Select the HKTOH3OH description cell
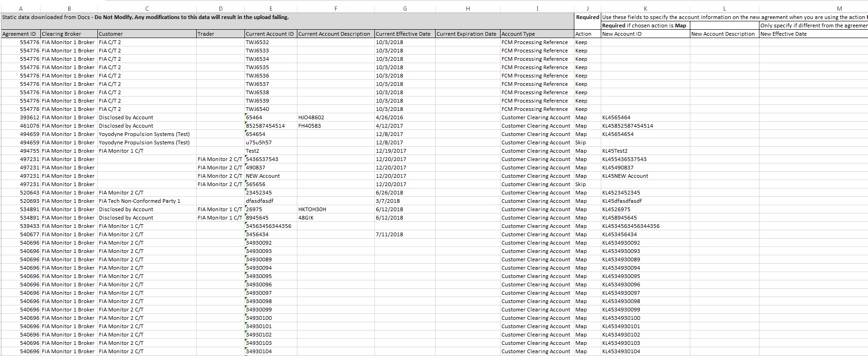Viewport: 868px width, 356px height. 336,209
